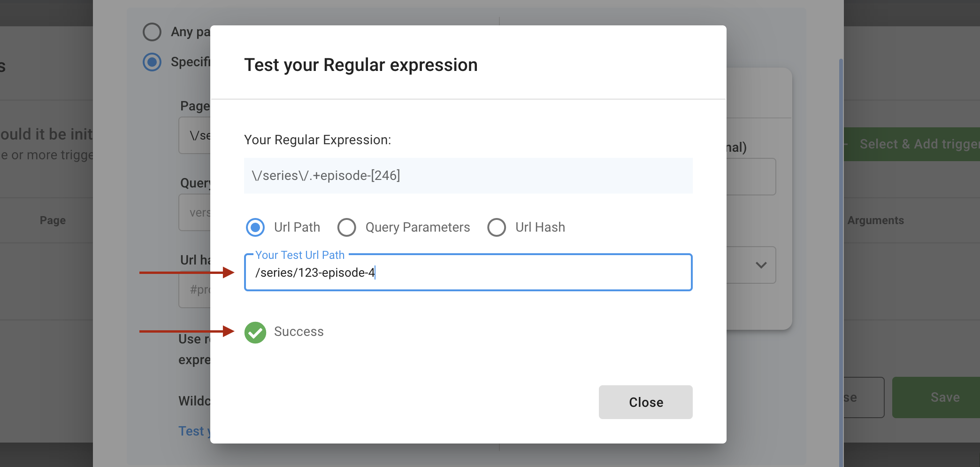Image resolution: width=980 pixels, height=467 pixels.
Task: Click the Page column header
Action: coord(53,220)
